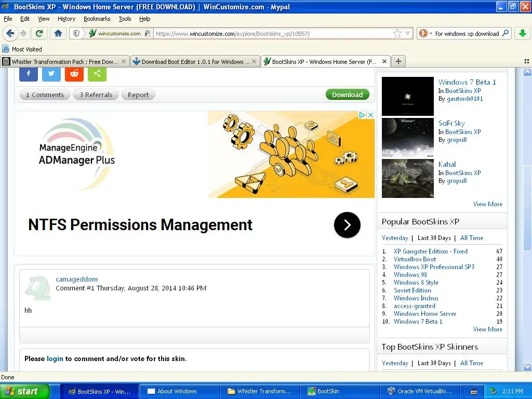The width and height of the screenshot is (532, 399).
Task: Click the 1 Comments button
Action: [45, 95]
